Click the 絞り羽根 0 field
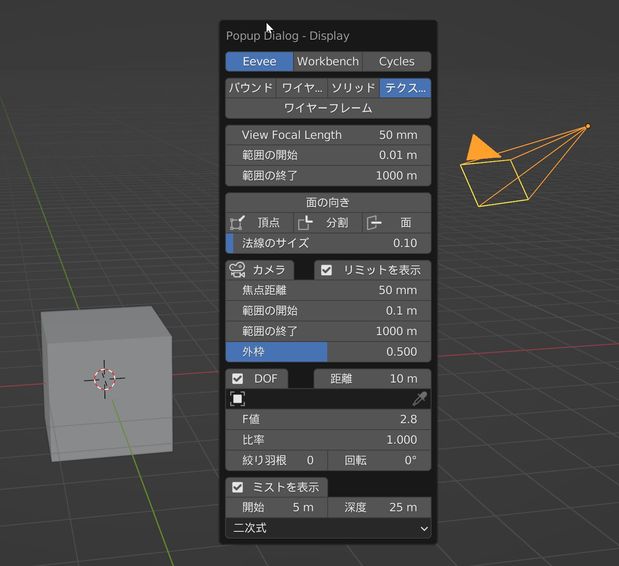 (276, 460)
